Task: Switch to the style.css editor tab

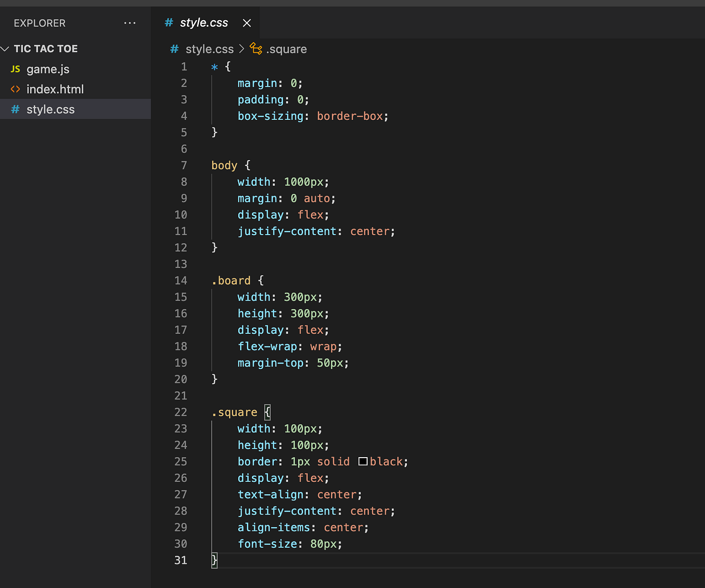Action: point(205,23)
